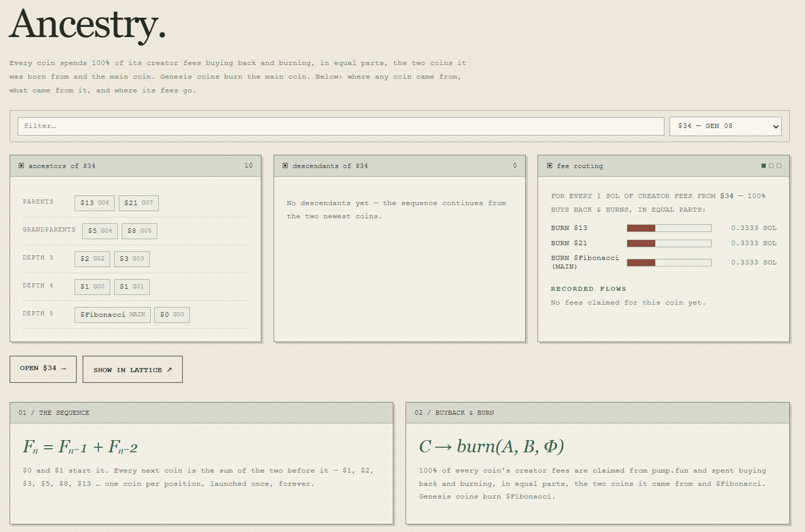Screen dimensions: 805x532
Task: Open the $34 — GEN 08 coin dropdown
Action: (725, 126)
